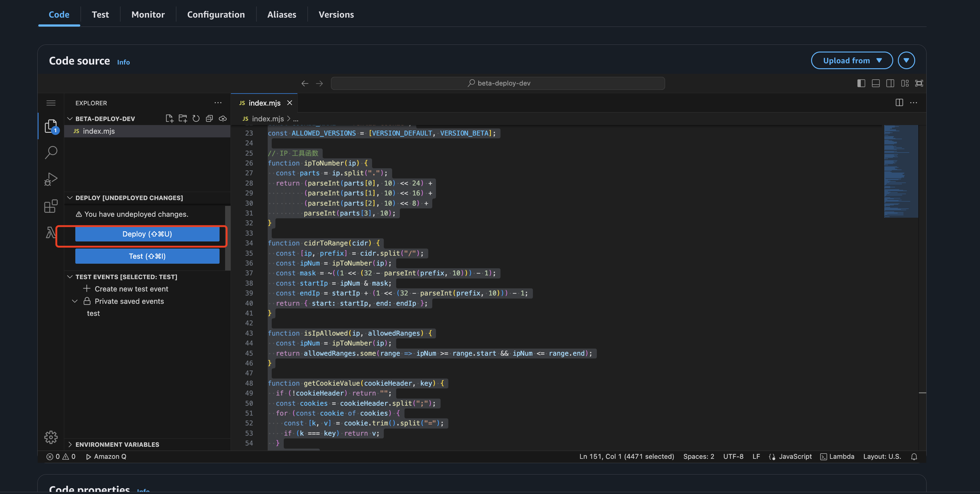Click the beta-deploy-dev search field
Viewport: 980px width, 494px height.
pos(498,83)
